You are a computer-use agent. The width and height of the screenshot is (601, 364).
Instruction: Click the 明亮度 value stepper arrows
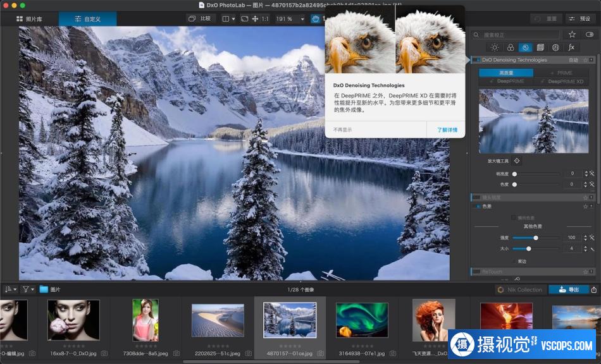[x=586, y=174]
